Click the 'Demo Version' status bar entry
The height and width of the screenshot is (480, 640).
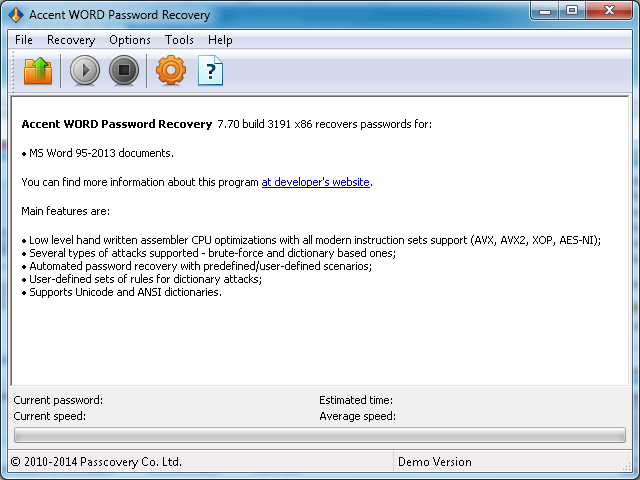(435, 462)
